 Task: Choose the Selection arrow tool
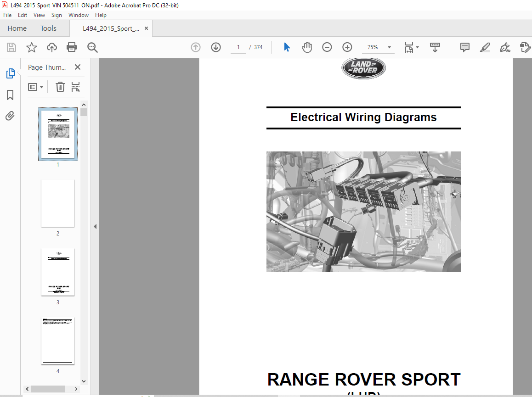[287, 47]
